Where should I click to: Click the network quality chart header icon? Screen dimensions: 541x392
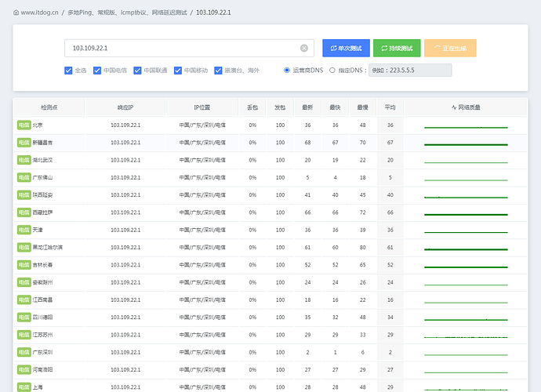454,107
